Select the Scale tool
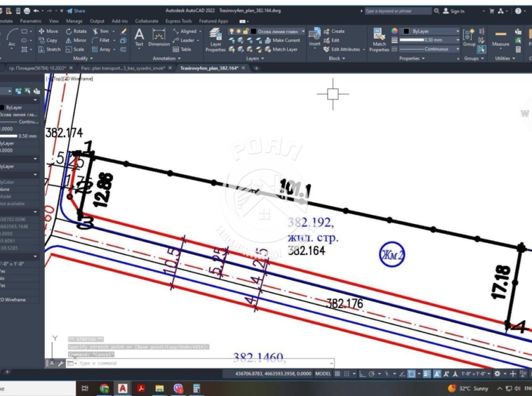532x396 pixels. coord(74,50)
